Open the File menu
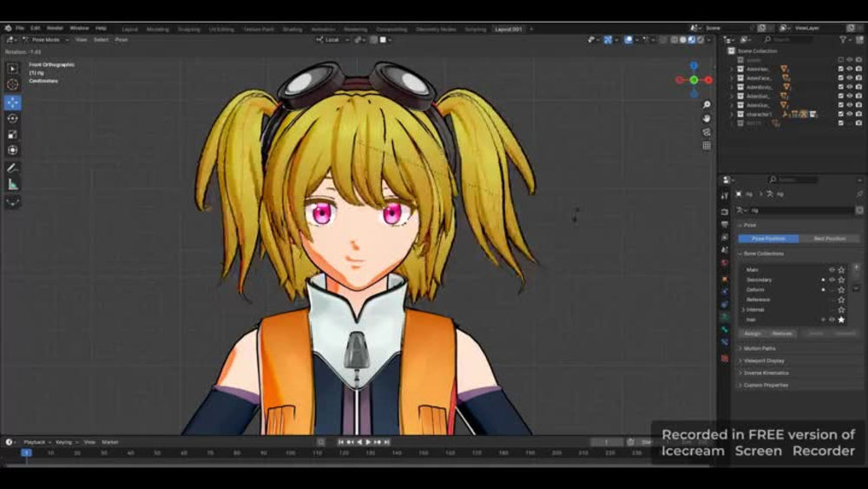This screenshot has height=489, width=868. pyautogui.click(x=20, y=28)
